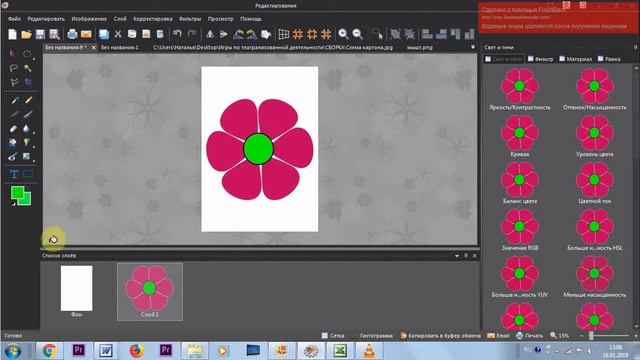
Task: Select the Слой 1 flower layer
Action: pyautogui.click(x=150, y=291)
